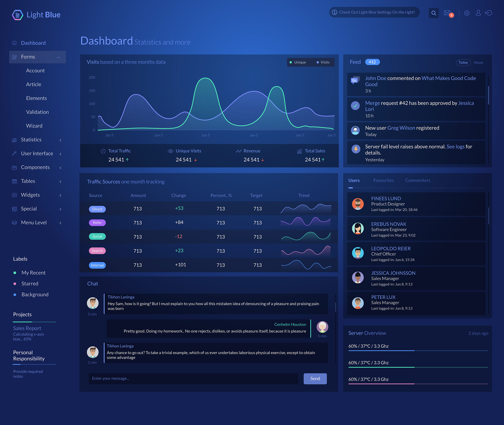This screenshot has height=425, width=504.
Task: Expand the User Interface menu chevron
Action: pos(60,154)
